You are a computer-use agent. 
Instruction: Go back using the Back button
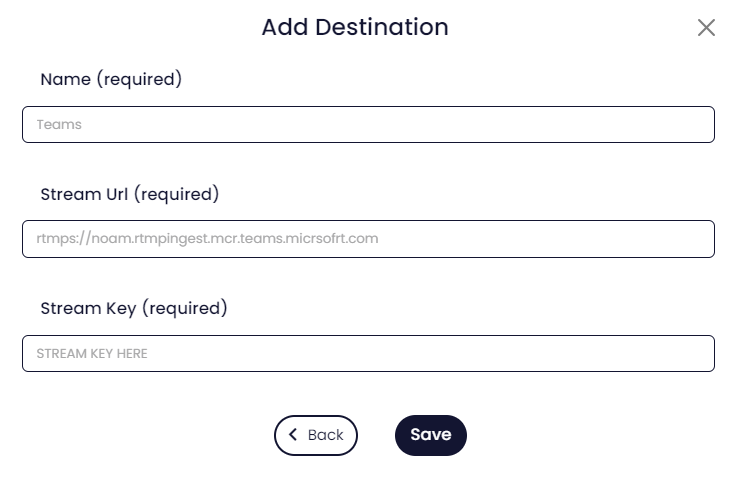click(316, 435)
